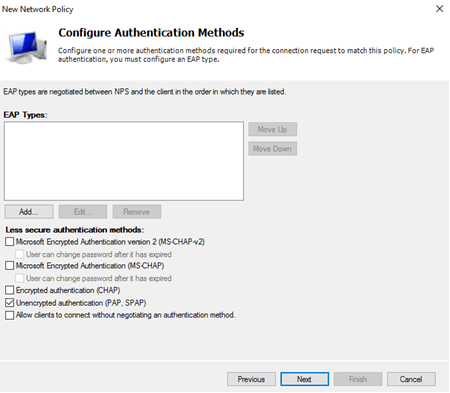This screenshot has width=450, height=393.
Task: Click the Move Down button
Action: [x=272, y=149]
